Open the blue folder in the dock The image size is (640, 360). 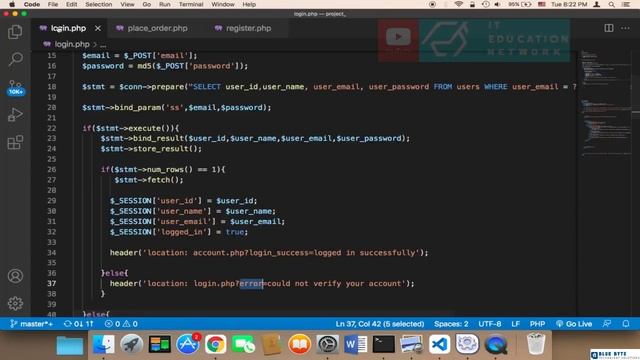tap(69, 345)
